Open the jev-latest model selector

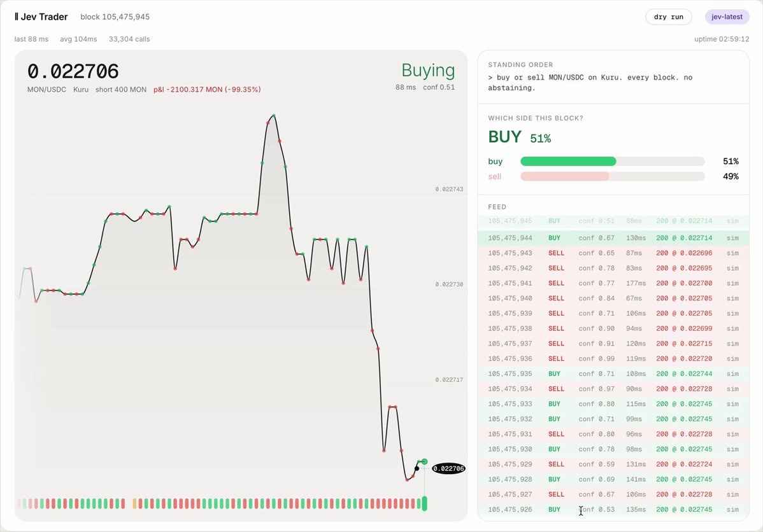727,17
